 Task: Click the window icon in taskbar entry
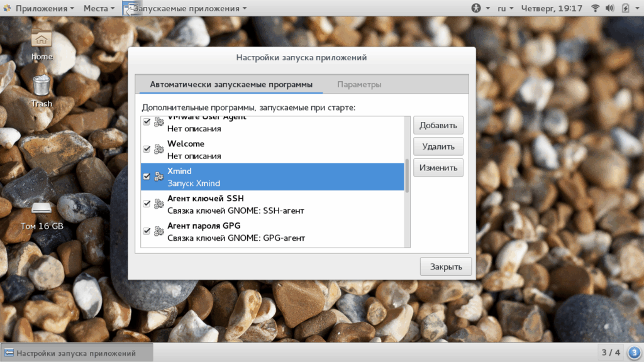tap(9, 353)
